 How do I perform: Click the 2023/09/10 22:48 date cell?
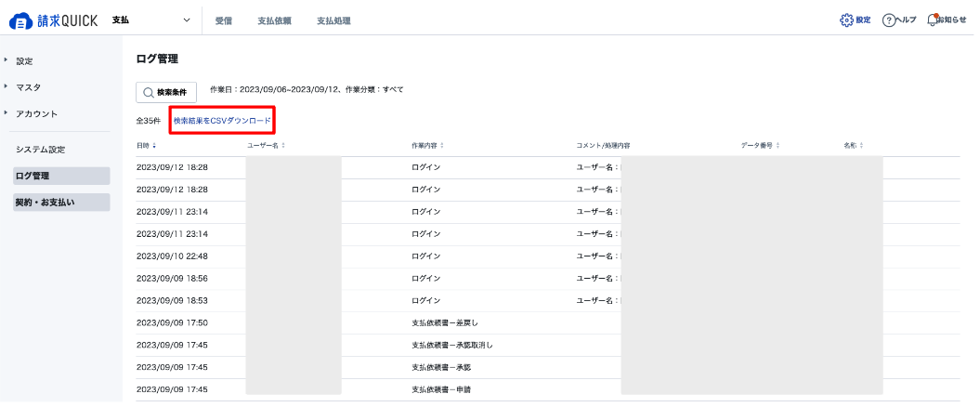tap(172, 256)
